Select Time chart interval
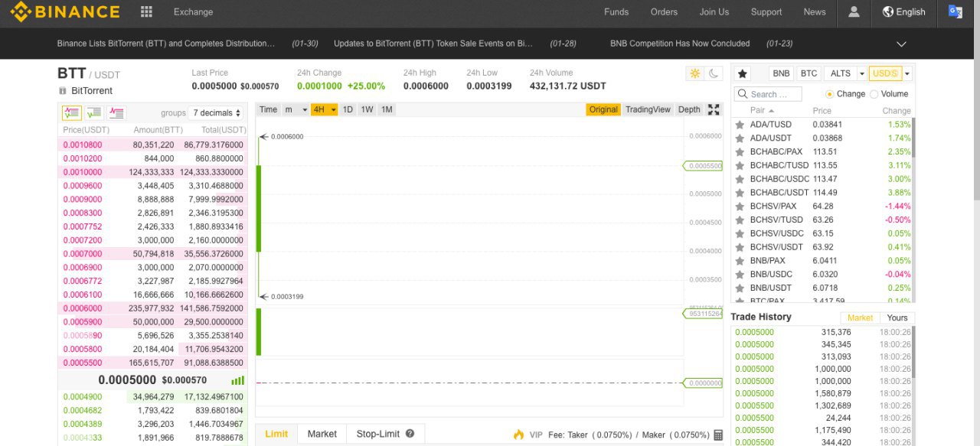The height and width of the screenshot is (446, 980). [268, 109]
